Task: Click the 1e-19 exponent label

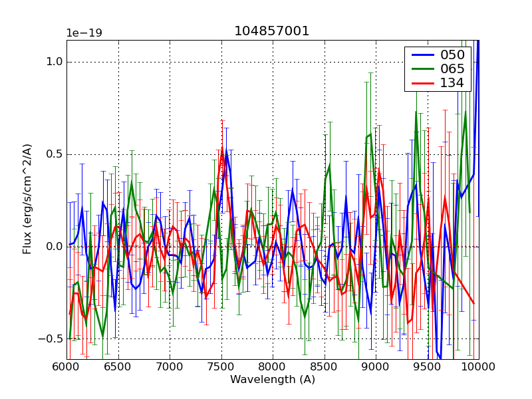Action: (x=83, y=33)
